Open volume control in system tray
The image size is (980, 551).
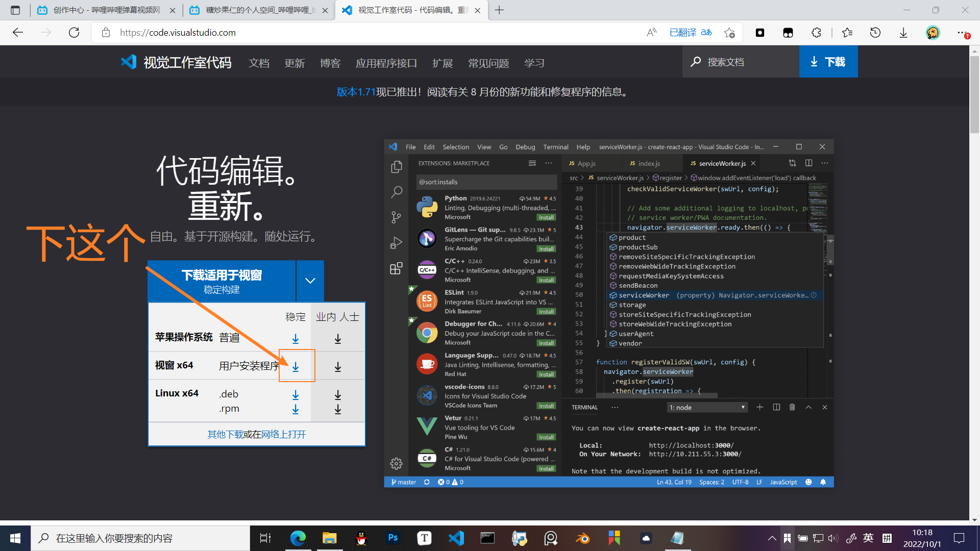click(833, 538)
